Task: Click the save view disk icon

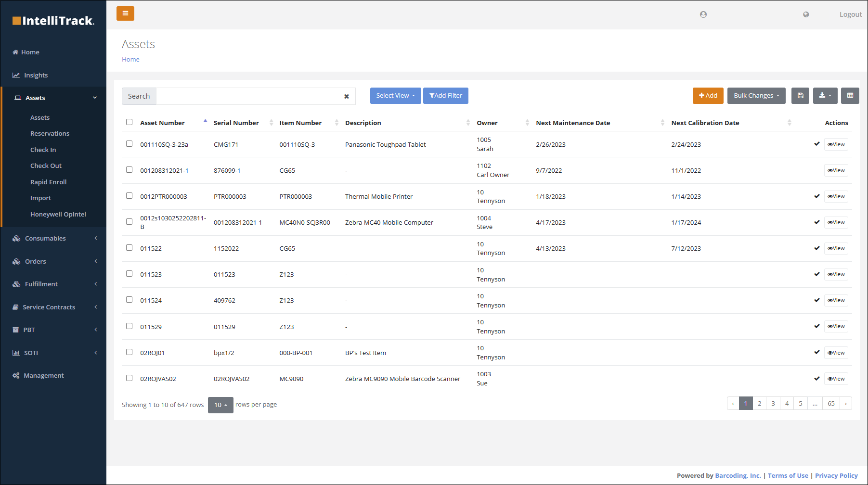Action: tap(800, 96)
